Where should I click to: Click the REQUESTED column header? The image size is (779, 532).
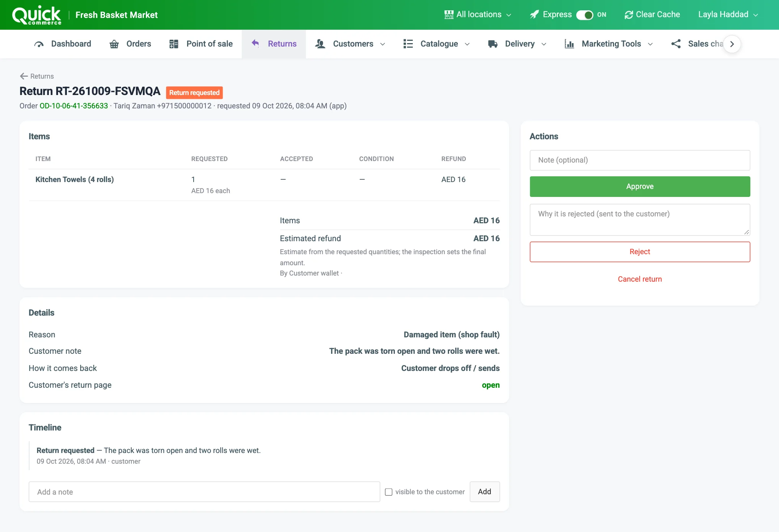click(x=209, y=159)
